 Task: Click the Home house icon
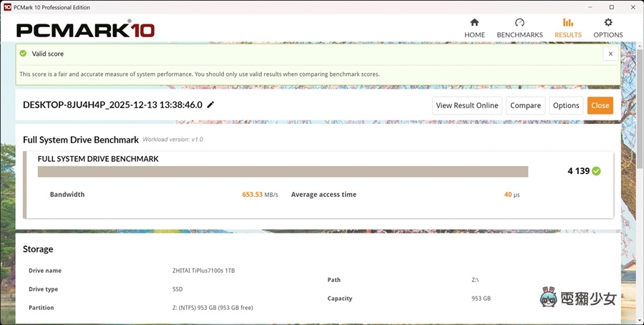point(474,23)
